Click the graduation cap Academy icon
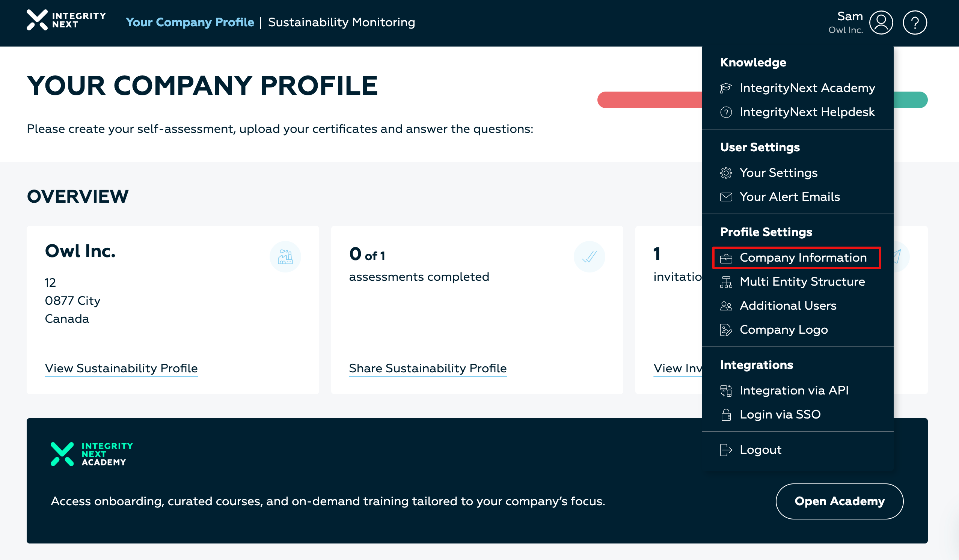This screenshot has height=560, width=959. click(x=726, y=88)
